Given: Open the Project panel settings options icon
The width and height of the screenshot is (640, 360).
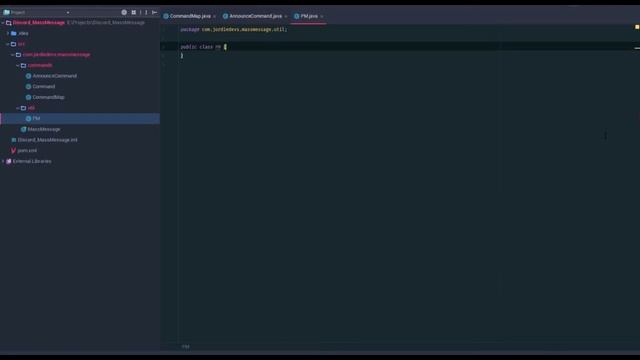Looking at the screenshot, I should pos(146,12).
